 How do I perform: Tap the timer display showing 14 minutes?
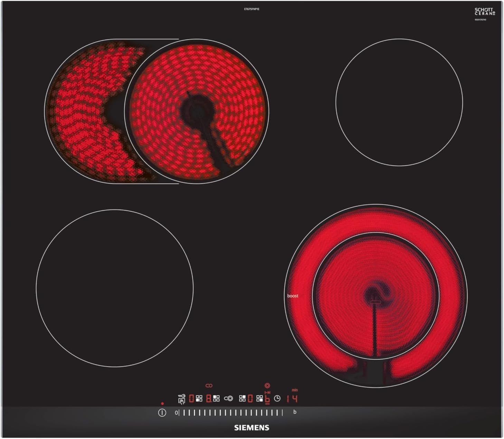click(x=292, y=399)
